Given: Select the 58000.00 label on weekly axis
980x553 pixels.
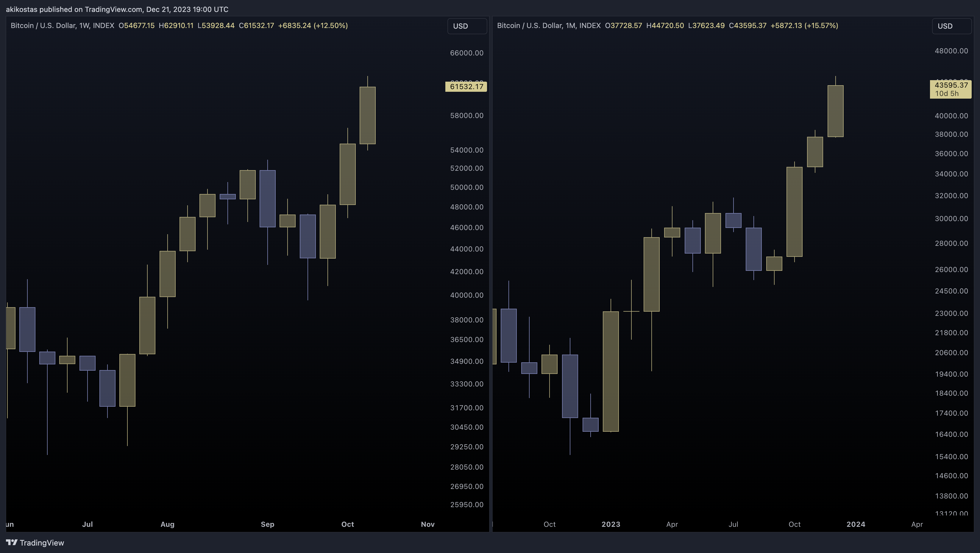Looking at the screenshot, I should coord(467,115).
